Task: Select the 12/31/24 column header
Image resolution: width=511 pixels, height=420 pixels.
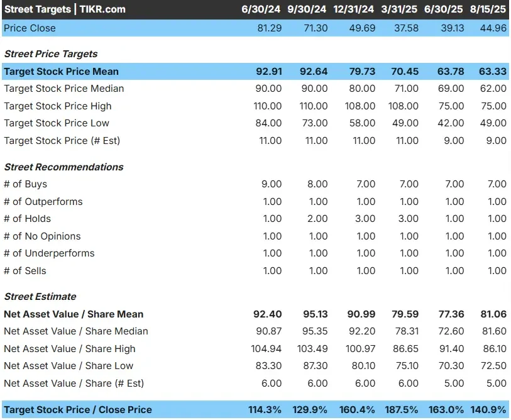Action: coord(353,9)
